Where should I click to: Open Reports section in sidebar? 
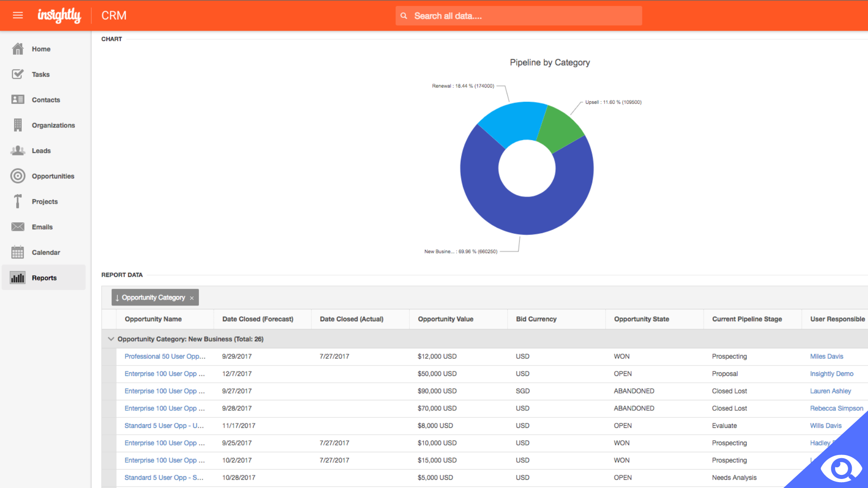[x=44, y=278]
